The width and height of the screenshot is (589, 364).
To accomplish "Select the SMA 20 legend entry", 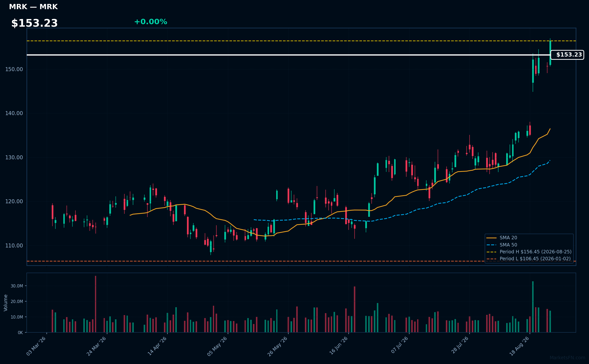I will [x=502, y=238].
